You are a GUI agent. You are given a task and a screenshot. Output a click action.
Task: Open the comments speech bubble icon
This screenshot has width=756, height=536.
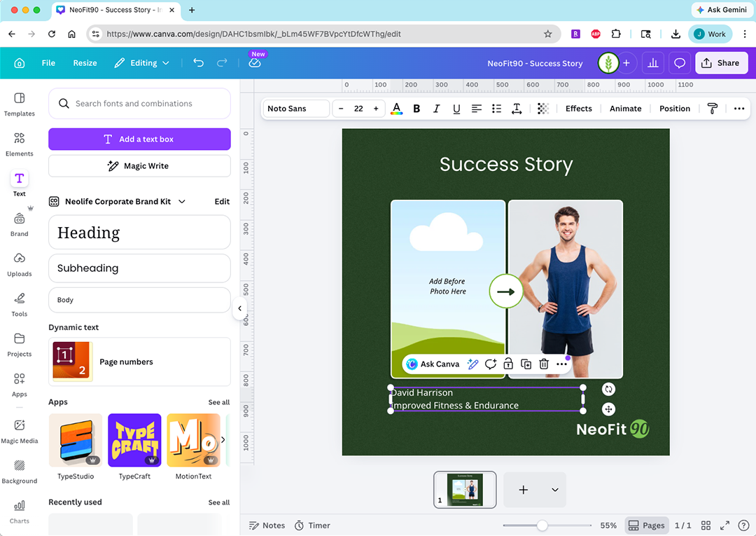tap(679, 63)
